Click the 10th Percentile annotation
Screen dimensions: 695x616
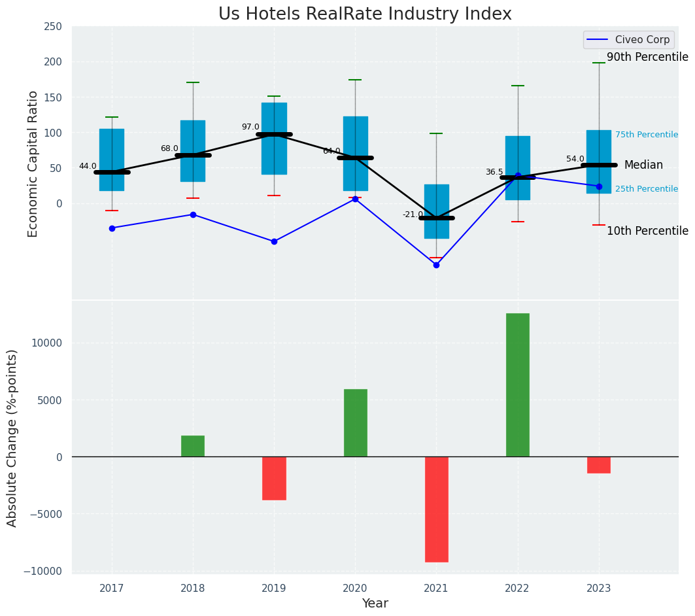coord(647,231)
